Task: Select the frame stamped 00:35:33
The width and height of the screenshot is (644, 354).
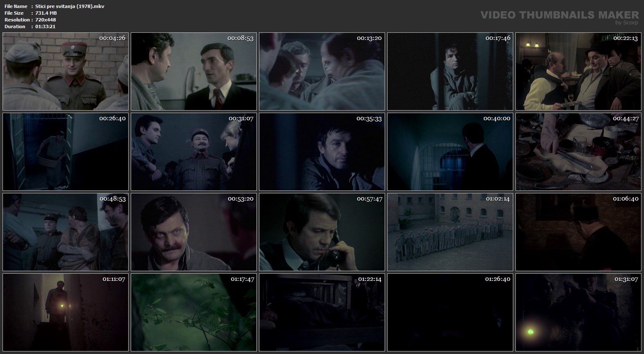Action: (322, 152)
